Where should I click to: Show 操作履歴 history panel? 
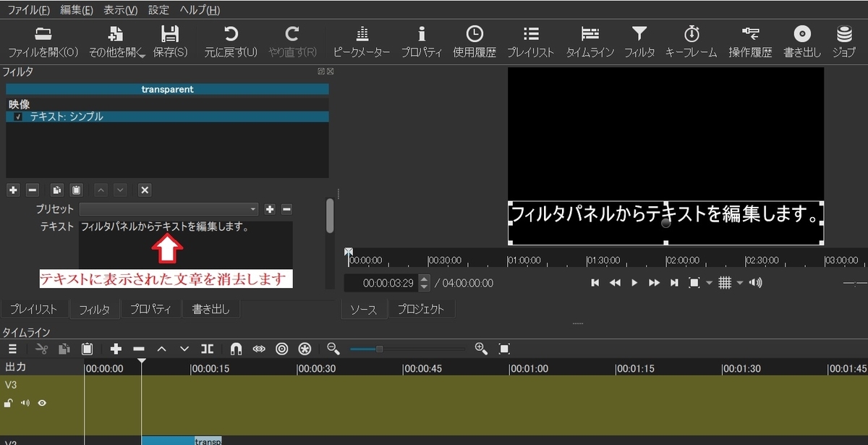[x=750, y=41]
